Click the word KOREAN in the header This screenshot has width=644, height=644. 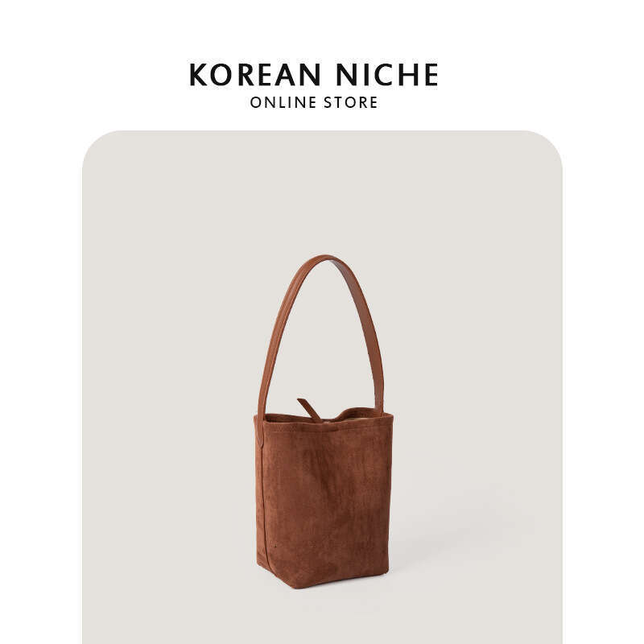tap(255, 75)
